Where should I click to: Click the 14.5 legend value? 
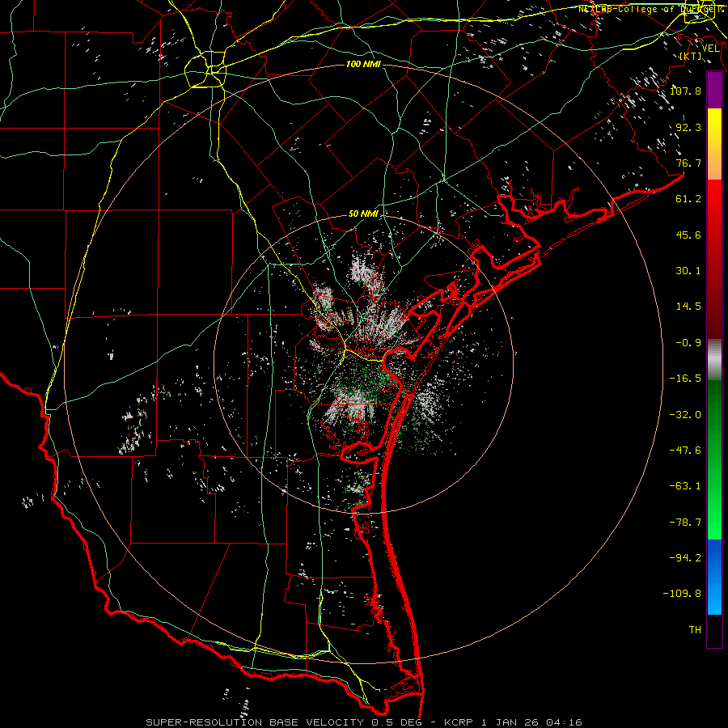688,307
